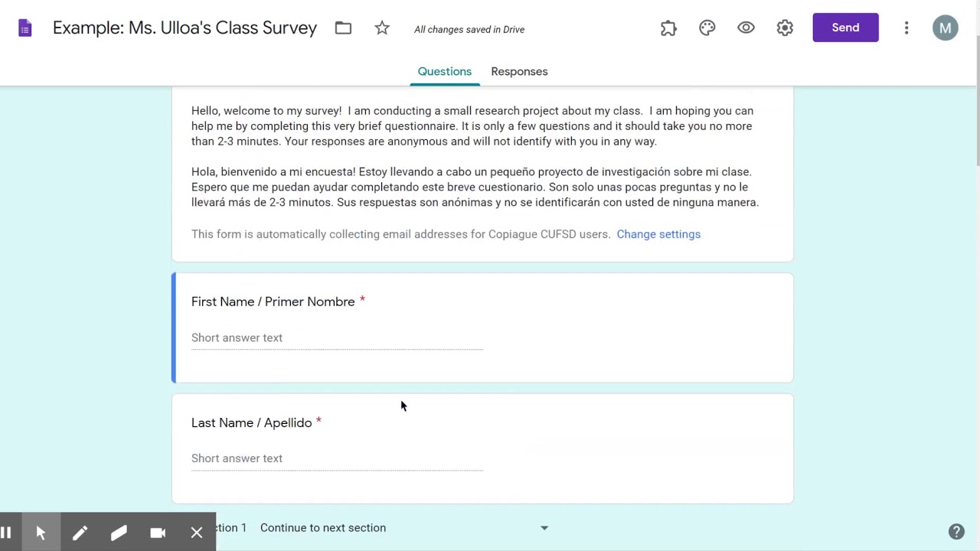Click the move to folder icon
Image resolution: width=980 pixels, height=551 pixels.
(x=343, y=28)
